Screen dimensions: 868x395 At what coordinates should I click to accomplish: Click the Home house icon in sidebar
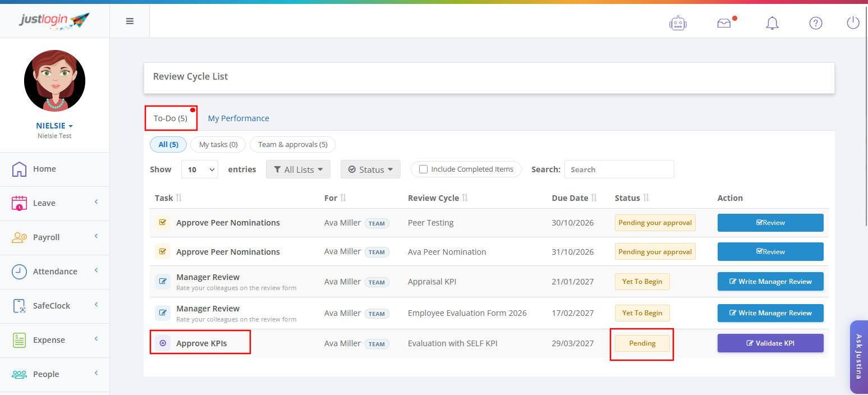click(x=19, y=169)
